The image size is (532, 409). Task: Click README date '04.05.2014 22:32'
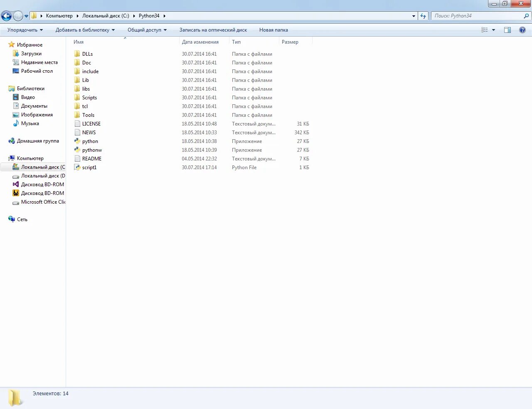click(199, 159)
